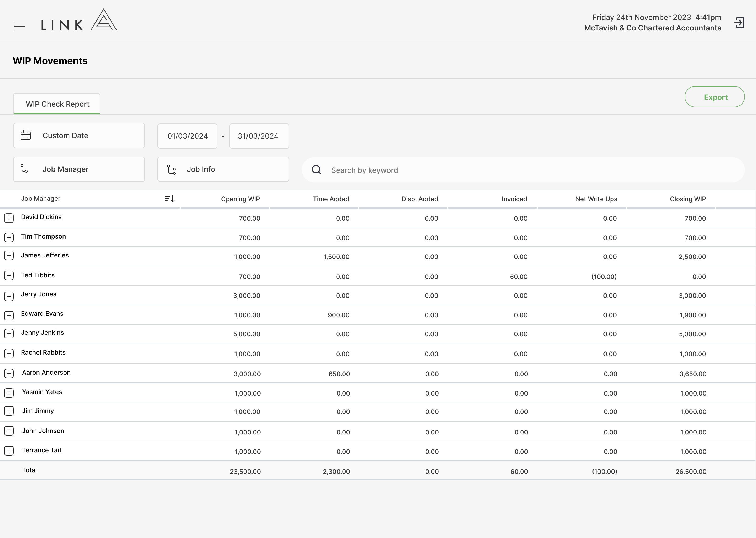Click the Disb. Added column header
This screenshot has width=756, height=538.
[x=420, y=199]
